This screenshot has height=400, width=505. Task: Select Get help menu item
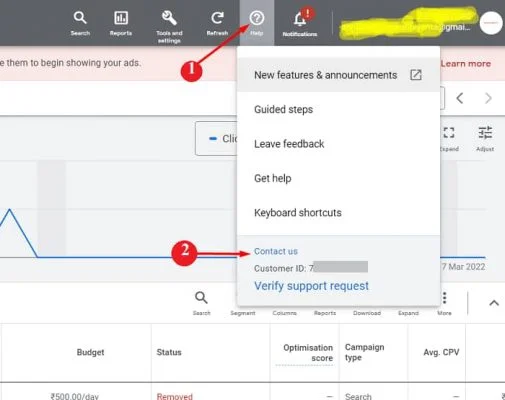(338, 178)
